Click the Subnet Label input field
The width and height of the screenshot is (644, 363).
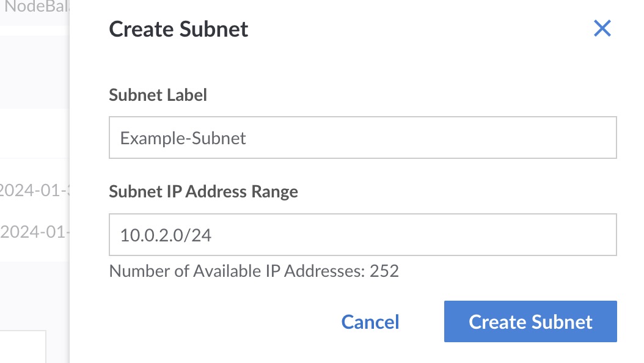(x=362, y=138)
